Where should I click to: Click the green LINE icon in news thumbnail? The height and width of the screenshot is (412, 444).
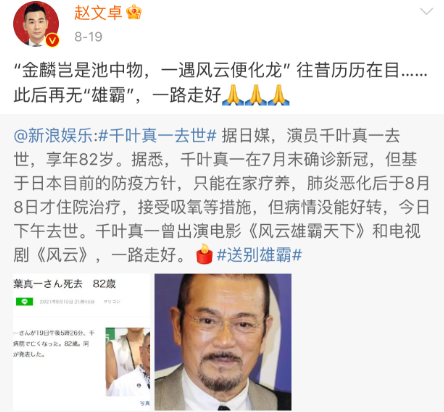[x=24, y=302]
